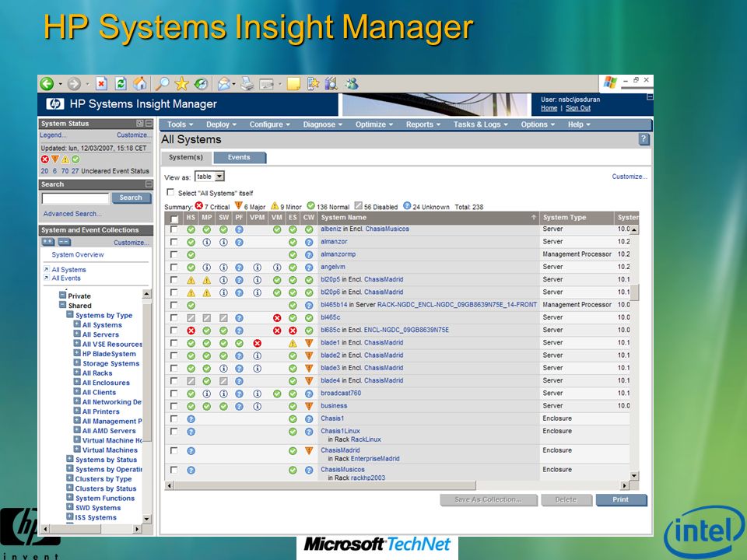Open the browser home page icon
The width and height of the screenshot is (747, 560).
click(140, 84)
